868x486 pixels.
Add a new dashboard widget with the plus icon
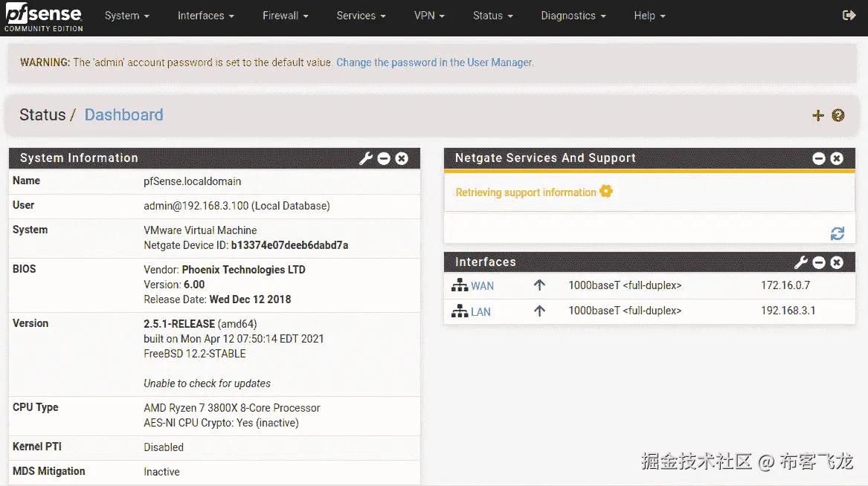pos(818,115)
